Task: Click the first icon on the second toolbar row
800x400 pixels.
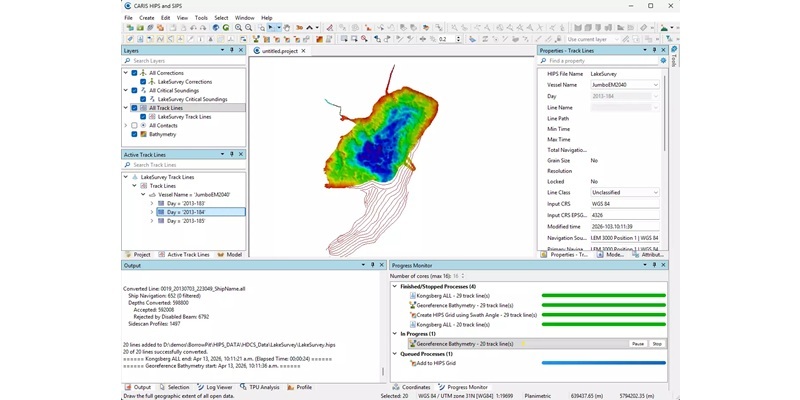Action: pyautogui.click(x=130, y=39)
